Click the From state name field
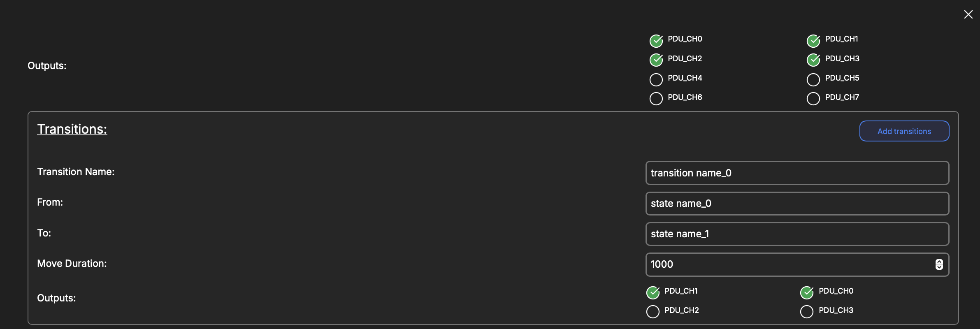The width and height of the screenshot is (980, 329). tap(797, 204)
